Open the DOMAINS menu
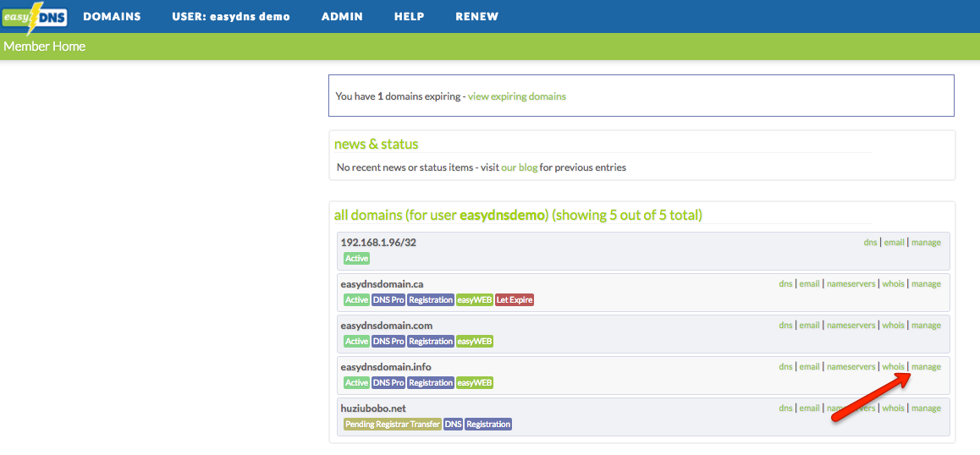 [112, 17]
